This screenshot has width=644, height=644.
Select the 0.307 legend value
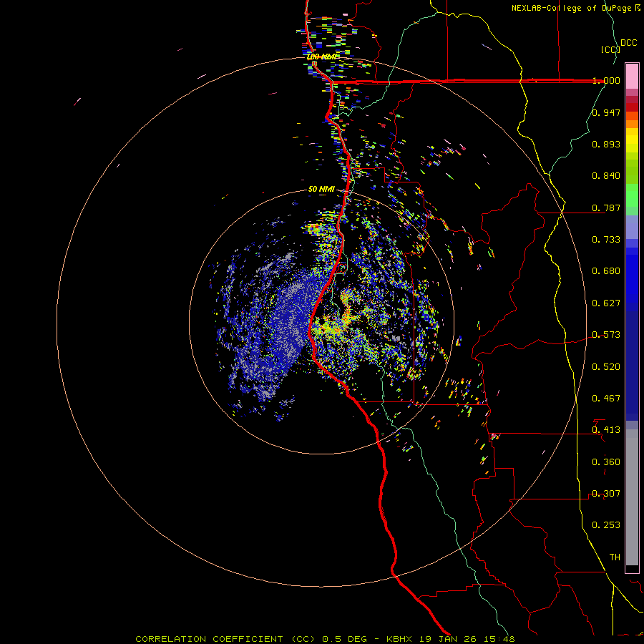606,494
